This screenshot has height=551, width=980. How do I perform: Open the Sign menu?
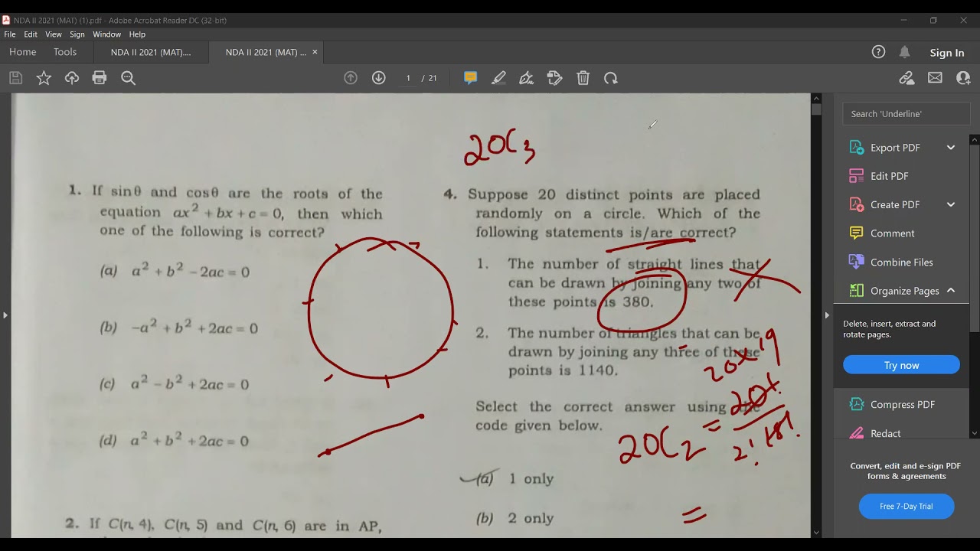click(x=77, y=34)
